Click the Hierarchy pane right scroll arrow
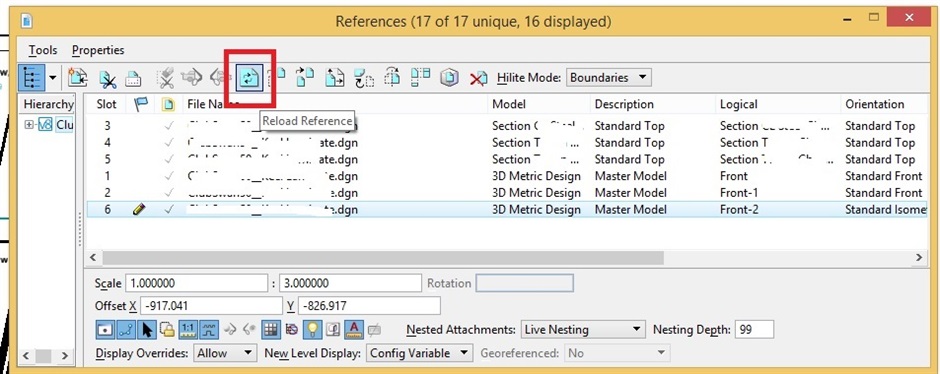Screen dimensions: 940x374 point(65,357)
